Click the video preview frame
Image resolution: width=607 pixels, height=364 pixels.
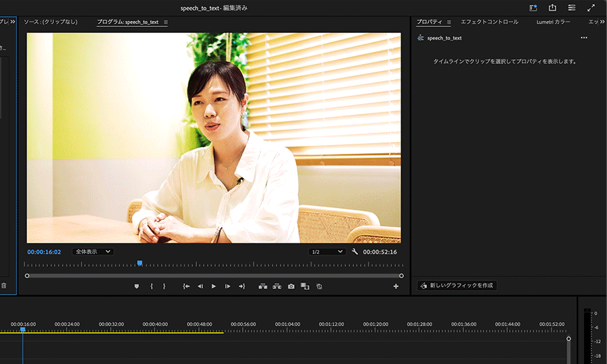pos(214,138)
